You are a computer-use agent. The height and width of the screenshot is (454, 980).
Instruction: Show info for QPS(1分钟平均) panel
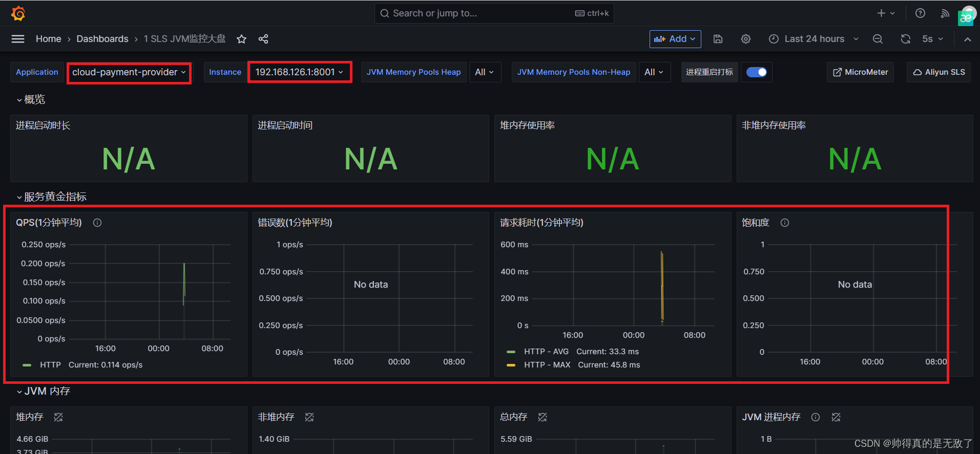tap(97, 223)
